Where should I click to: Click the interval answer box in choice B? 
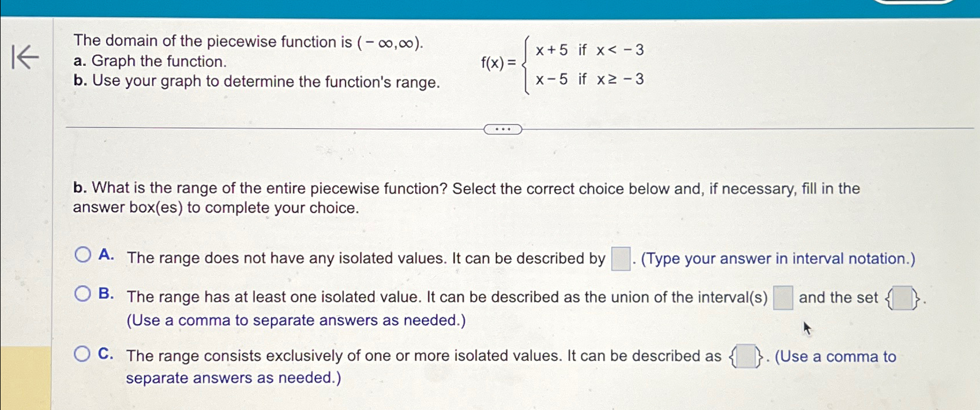pos(782,297)
